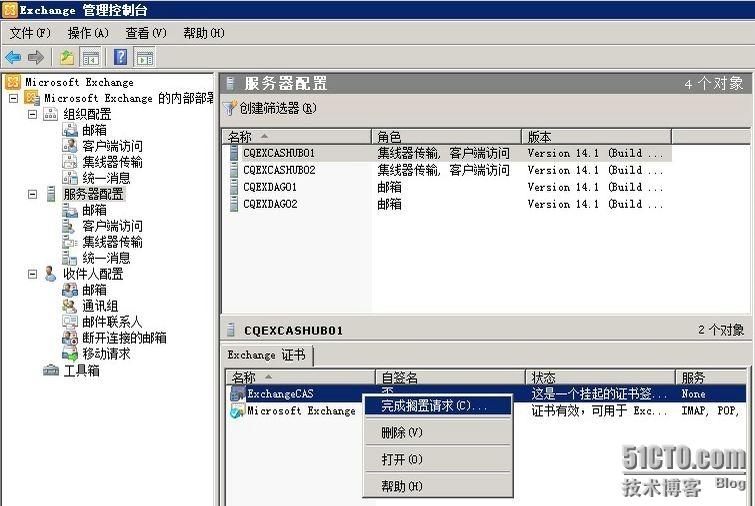Image resolution: width=755 pixels, height=506 pixels.
Task: Click the CQEXCASHUB01 server row icon
Action: (234, 153)
